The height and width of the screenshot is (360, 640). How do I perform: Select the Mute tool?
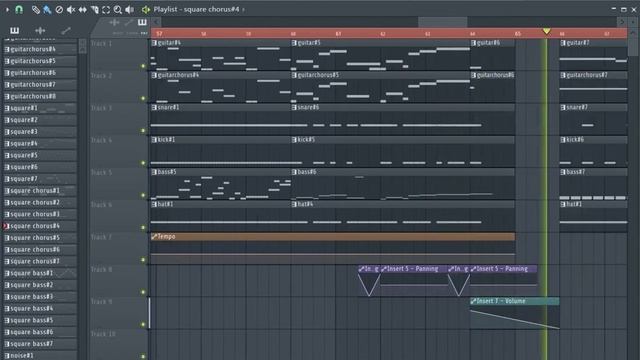point(71,9)
